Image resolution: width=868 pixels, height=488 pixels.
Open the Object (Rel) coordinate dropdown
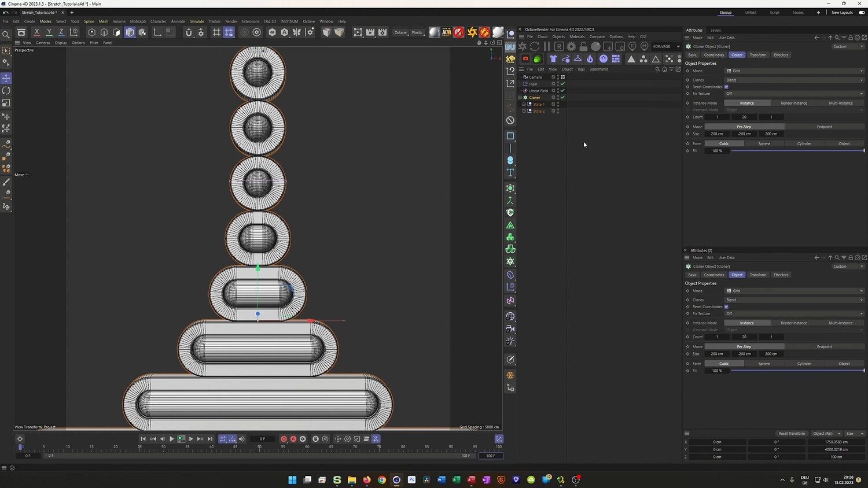click(826, 434)
